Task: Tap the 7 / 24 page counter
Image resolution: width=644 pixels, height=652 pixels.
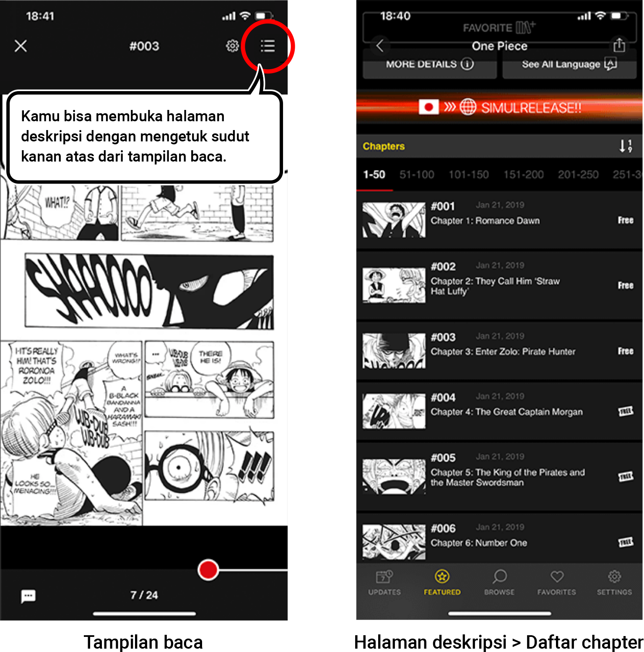Action: tap(144, 595)
